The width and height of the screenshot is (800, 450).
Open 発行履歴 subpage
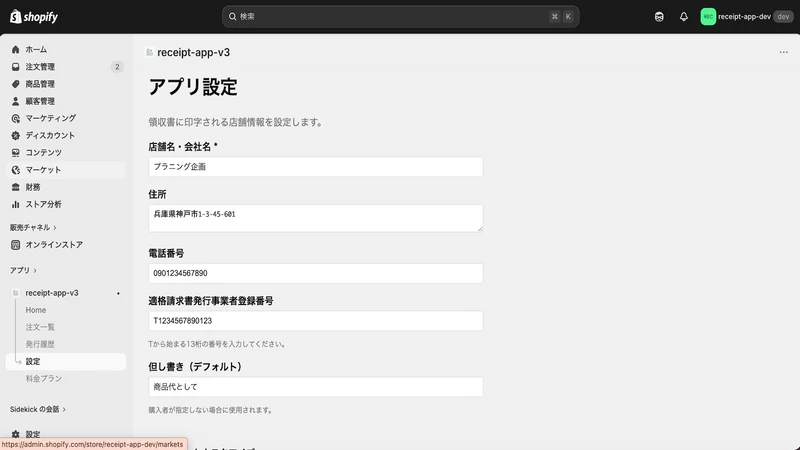[x=40, y=344]
